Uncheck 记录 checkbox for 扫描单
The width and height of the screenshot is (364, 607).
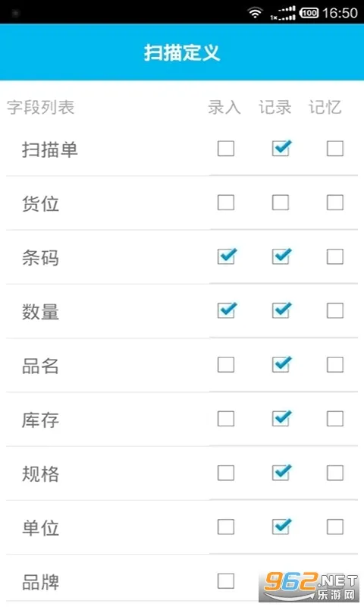pos(281,148)
